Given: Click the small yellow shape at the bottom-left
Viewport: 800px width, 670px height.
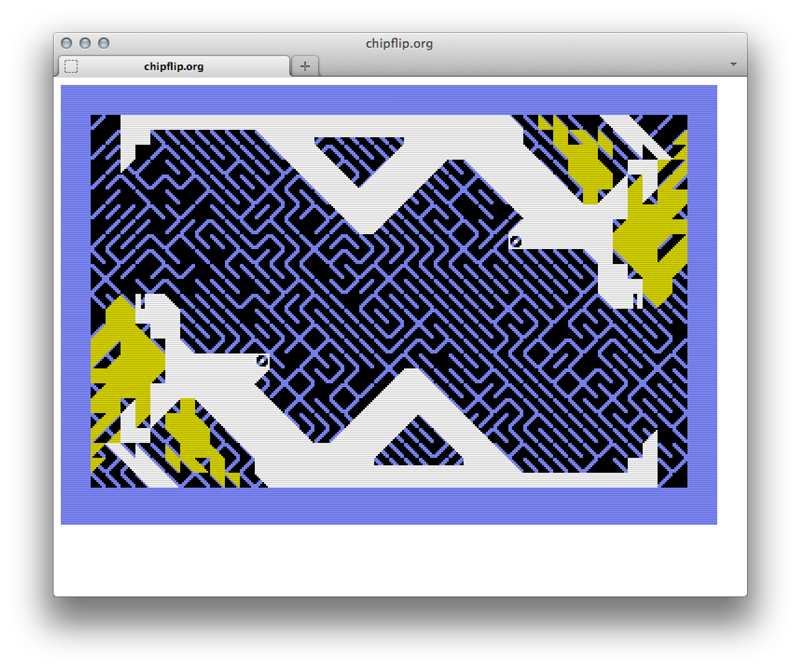Looking at the screenshot, I should coord(195,440).
